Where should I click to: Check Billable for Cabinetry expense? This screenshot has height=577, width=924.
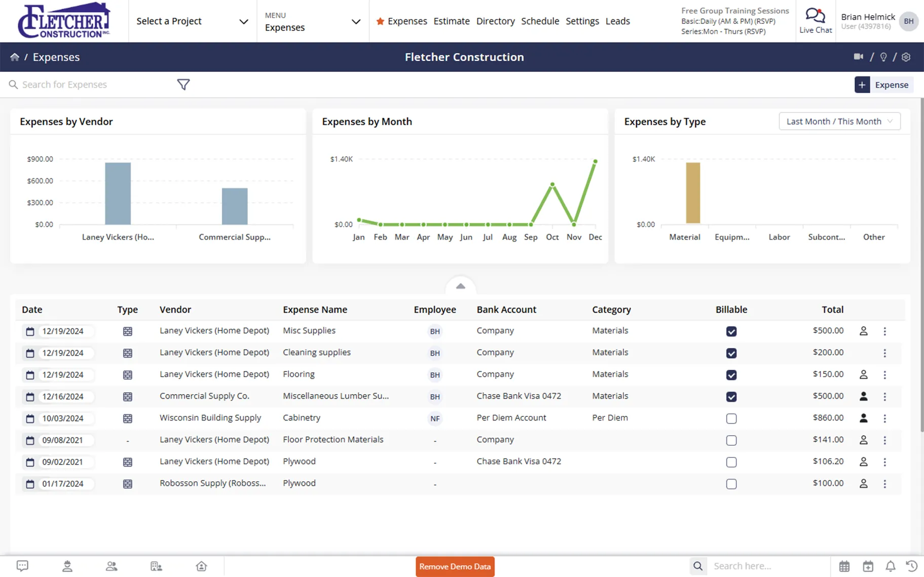(x=731, y=418)
